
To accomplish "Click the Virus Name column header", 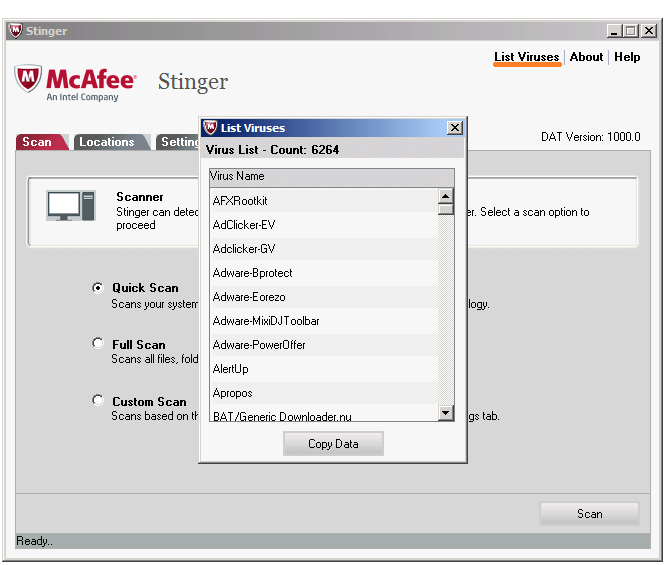I will coord(332,176).
